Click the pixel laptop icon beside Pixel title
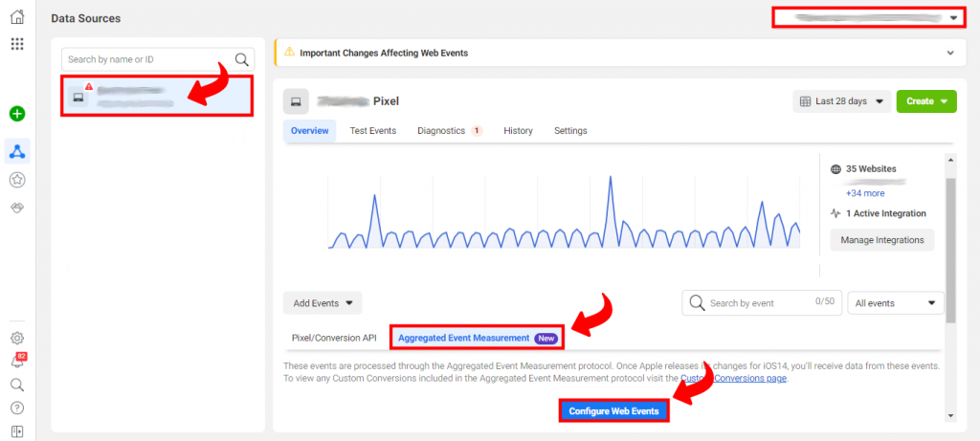The image size is (980, 441). pos(296,101)
